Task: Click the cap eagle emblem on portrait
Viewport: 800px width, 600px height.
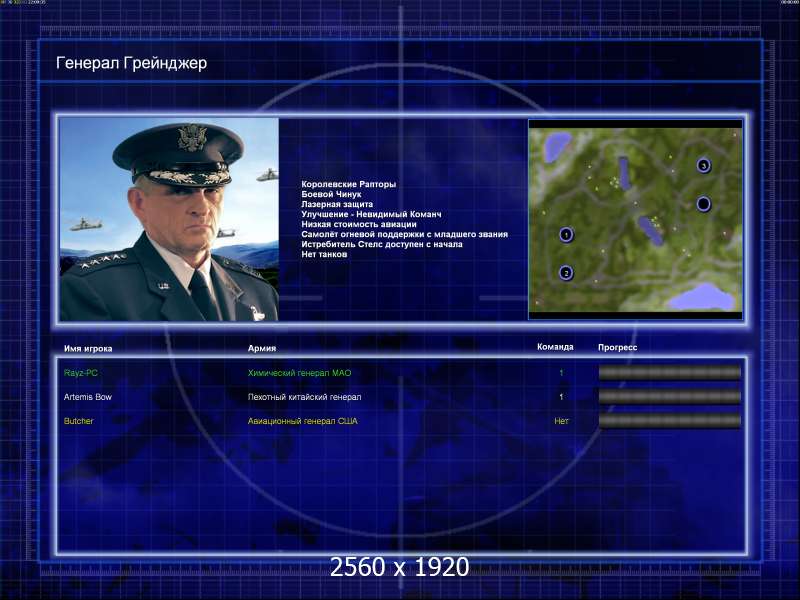Action: [193, 137]
